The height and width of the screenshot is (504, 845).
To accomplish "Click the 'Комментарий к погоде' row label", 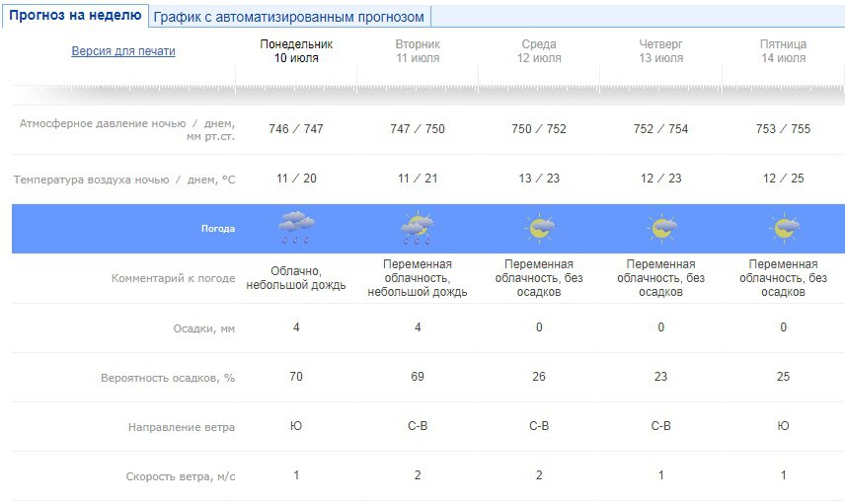I will 174,278.
